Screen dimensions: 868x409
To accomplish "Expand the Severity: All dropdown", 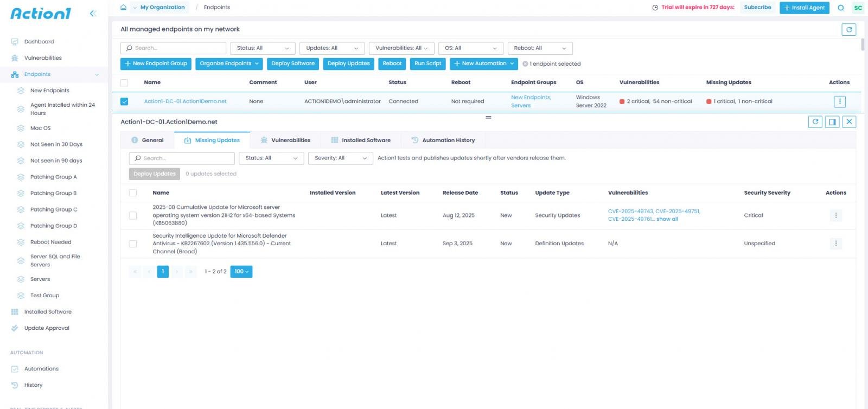I will coord(341,158).
